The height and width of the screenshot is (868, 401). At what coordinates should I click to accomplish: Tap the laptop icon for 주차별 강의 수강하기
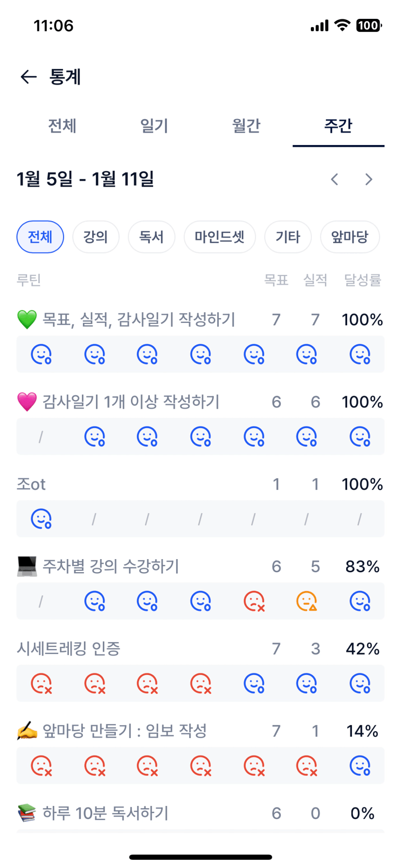(x=27, y=566)
